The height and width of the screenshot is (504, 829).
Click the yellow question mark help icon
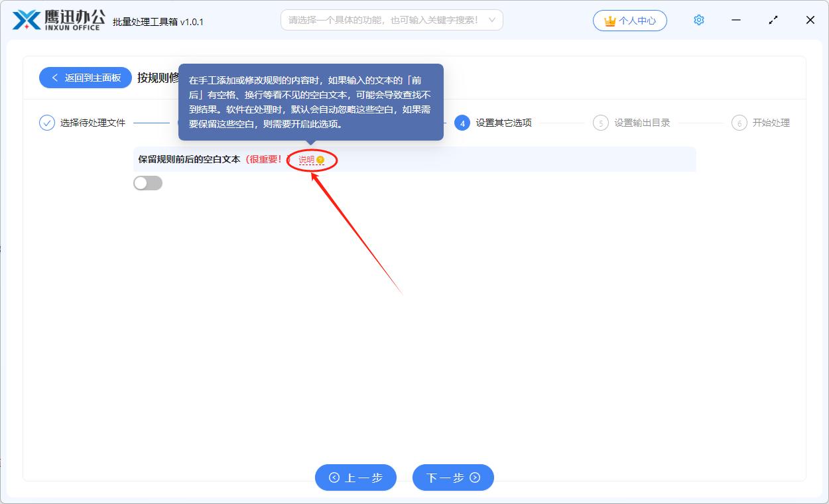click(320, 160)
